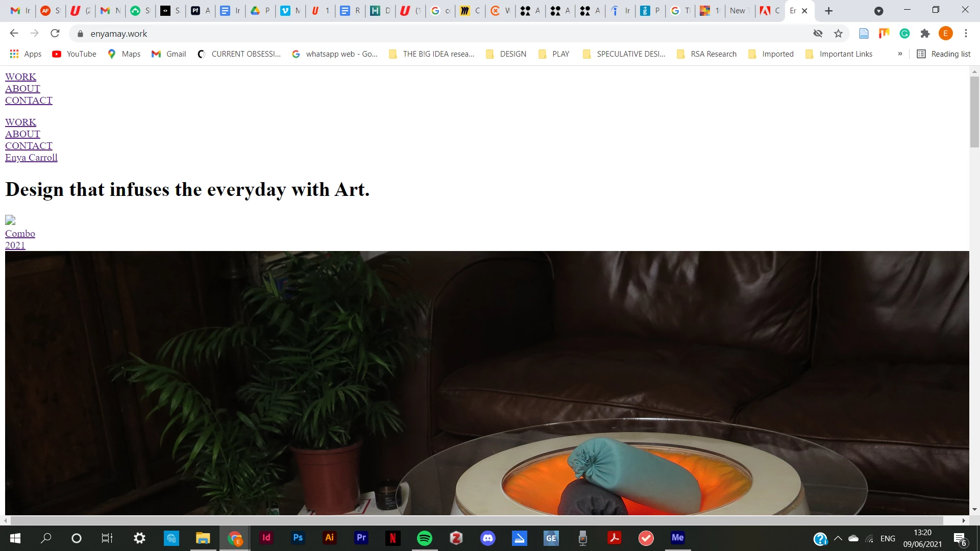
Task: Open Discord in the taskbar
Action: click(488, 538)
